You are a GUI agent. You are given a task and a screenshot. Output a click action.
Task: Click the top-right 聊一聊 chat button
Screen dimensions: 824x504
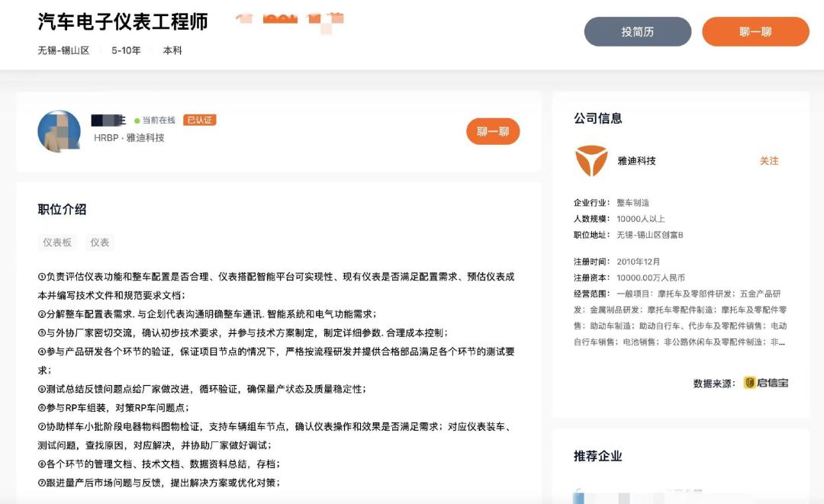[x=755, y=31]
